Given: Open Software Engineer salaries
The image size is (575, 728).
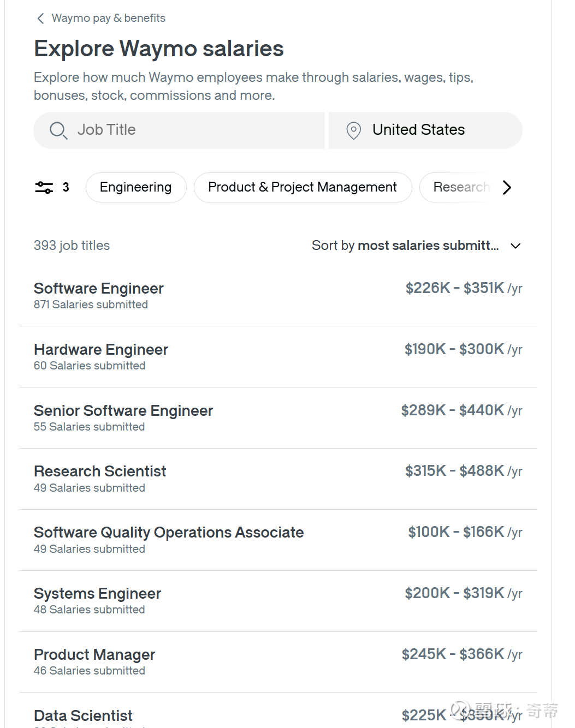Looking at the screenshot, I should (99, 289).
